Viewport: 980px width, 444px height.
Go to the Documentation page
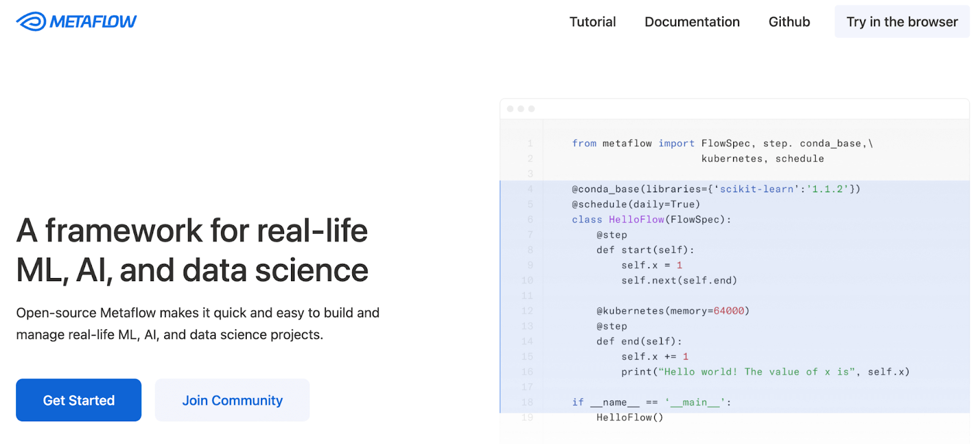pyautogui.click(x=692, y=22)
